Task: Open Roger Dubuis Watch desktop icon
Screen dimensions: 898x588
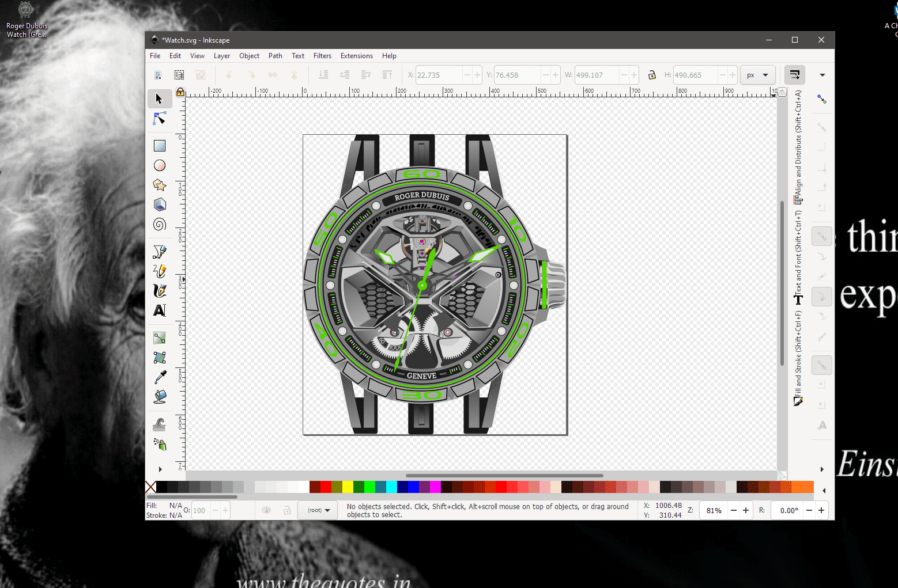Action: point(27,20)
